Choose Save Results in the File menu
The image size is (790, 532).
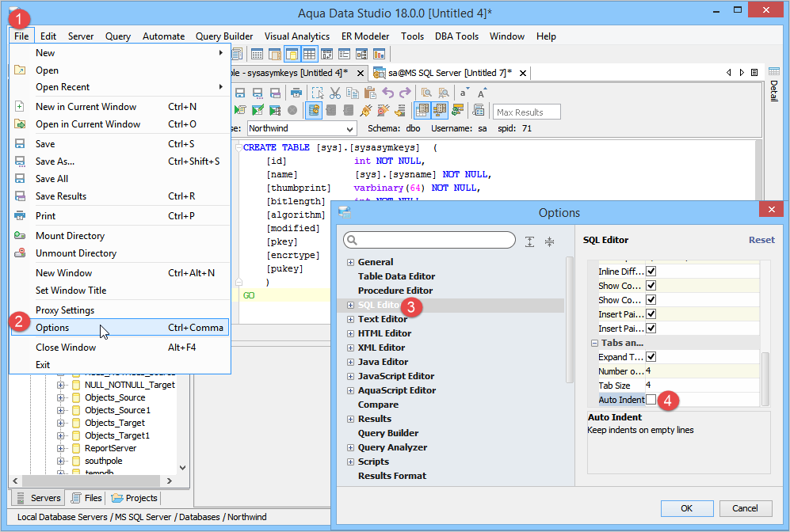point(120,196)
